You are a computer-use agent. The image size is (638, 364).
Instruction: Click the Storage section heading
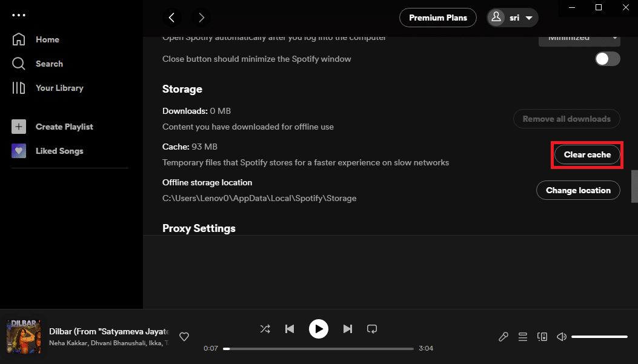point(182,89)
